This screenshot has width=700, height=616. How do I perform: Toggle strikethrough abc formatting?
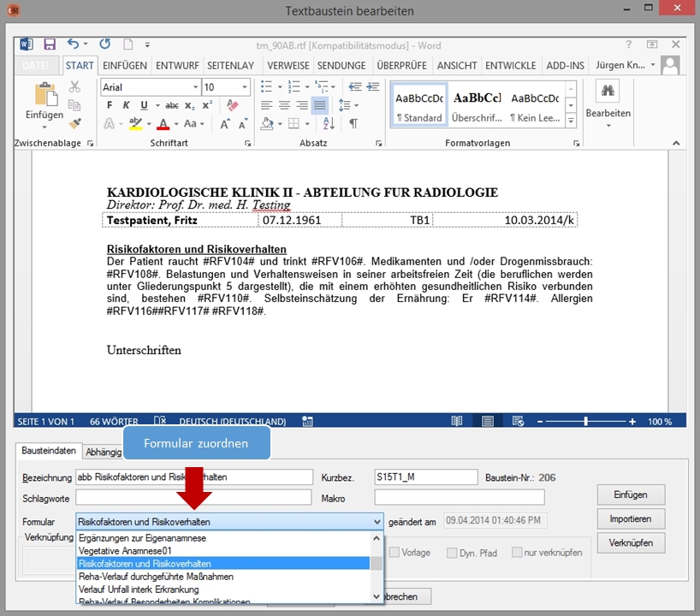click(x=172, y=106)
